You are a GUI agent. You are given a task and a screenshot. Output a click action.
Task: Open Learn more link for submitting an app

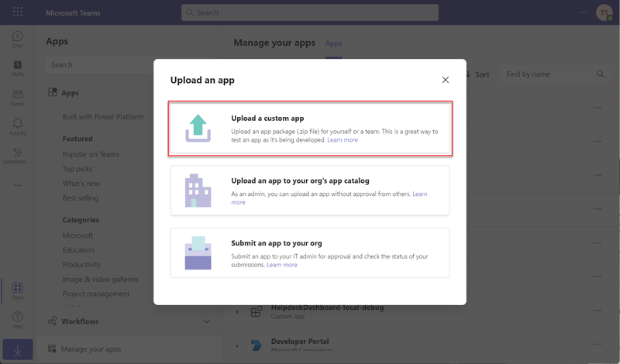[282, 265]
